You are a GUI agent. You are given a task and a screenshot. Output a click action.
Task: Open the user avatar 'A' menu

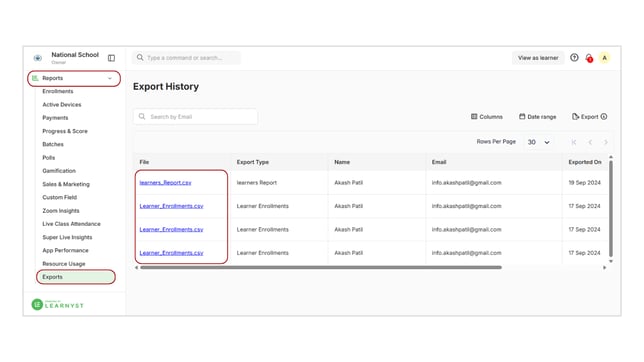(605, 58)
